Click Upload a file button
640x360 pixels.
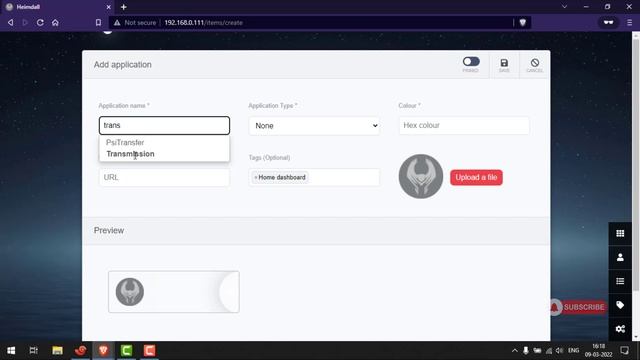click(476, 178)
